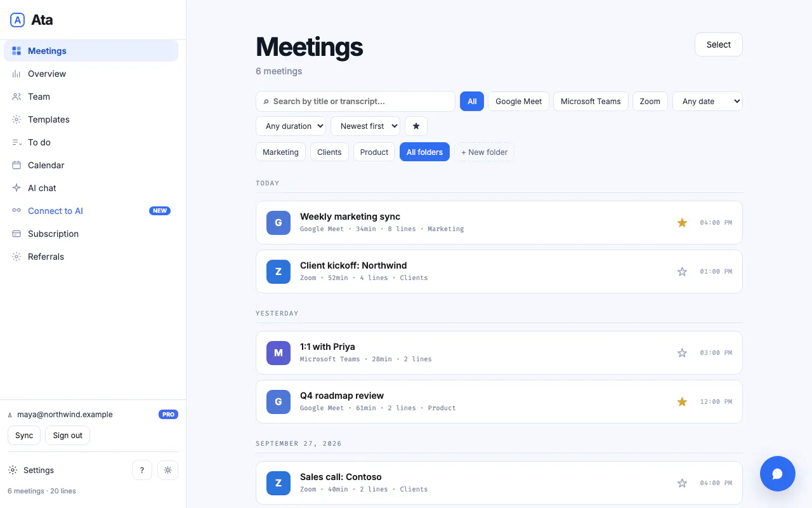This screenshot has height=508, width=812.
Task: Open the Any duration dropdown
Action: 291,126
